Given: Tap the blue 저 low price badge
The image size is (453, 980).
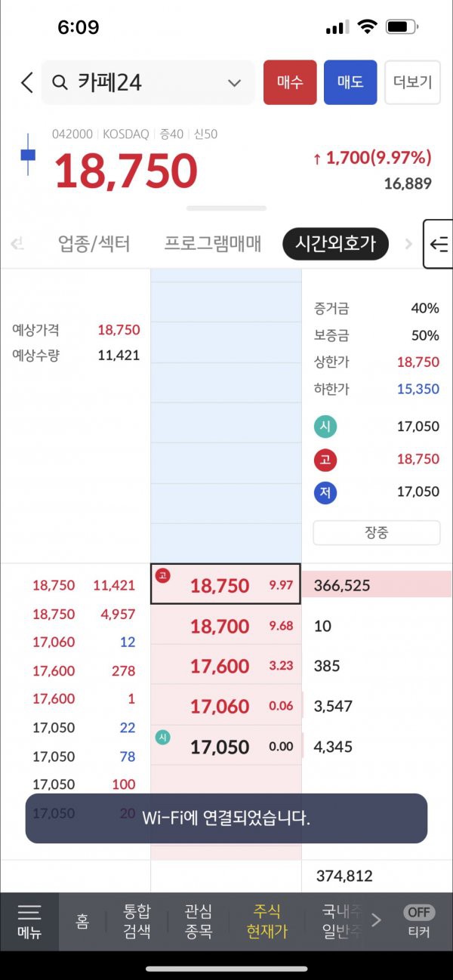Looking at the screenshot, I should tap(325, 492).
